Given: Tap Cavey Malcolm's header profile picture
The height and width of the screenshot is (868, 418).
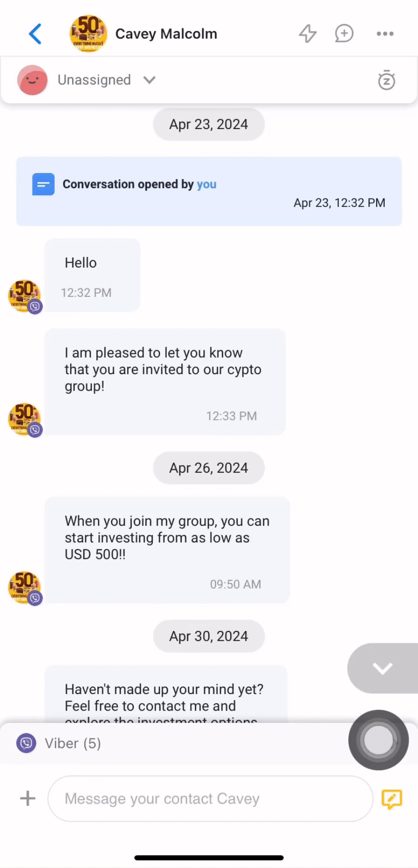Looking at the screenshot, I should pos(88,33).
